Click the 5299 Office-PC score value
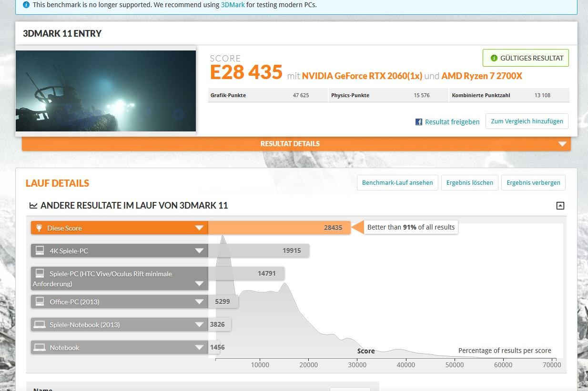The width and height of the screenshot is (588, 391). [x=223, y=301]
